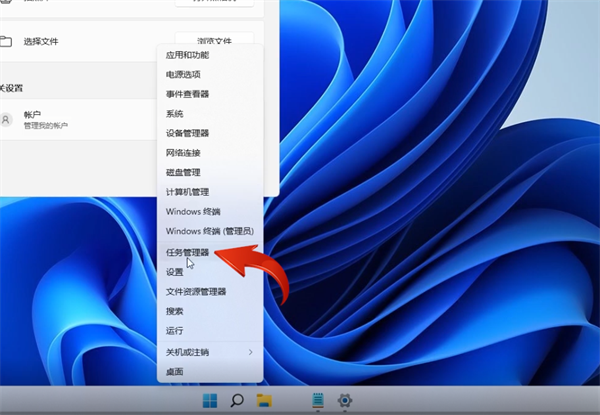Screen dimensions: 600x415
Task: Select 计算机管理 menu entry
Action: [210, 192]
